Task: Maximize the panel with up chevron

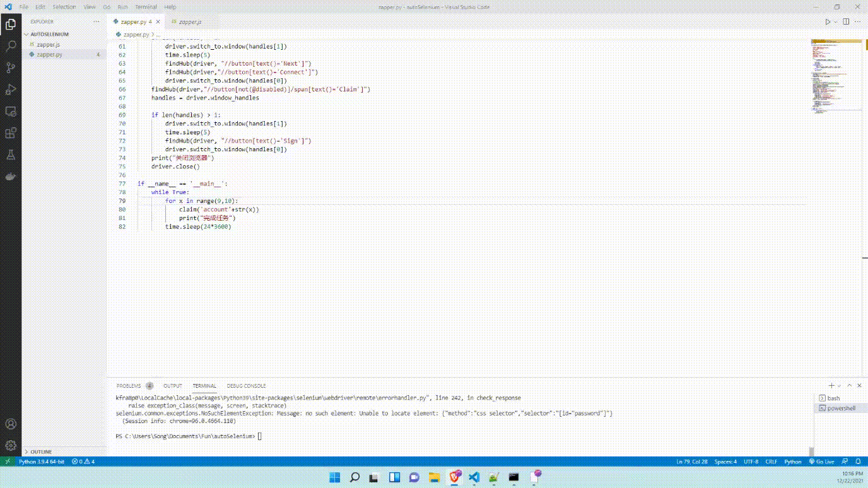Action: [x=850, y=385]
